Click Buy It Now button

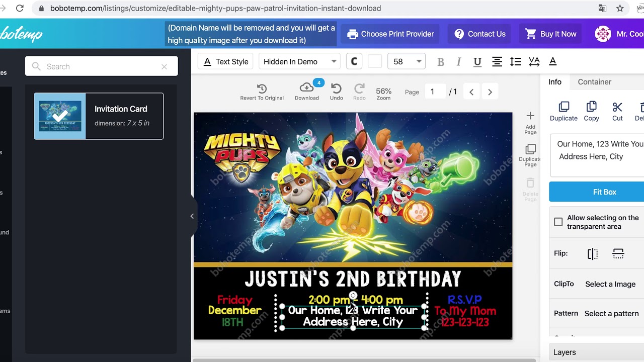(551, 34)
